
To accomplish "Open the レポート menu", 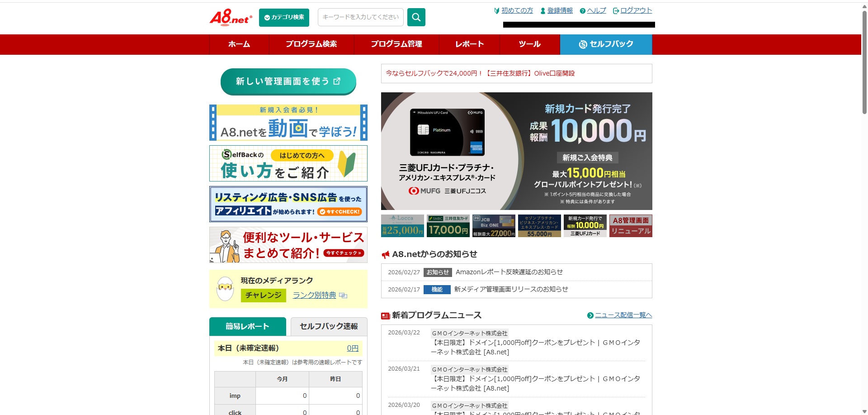I will tap(469, 44).
